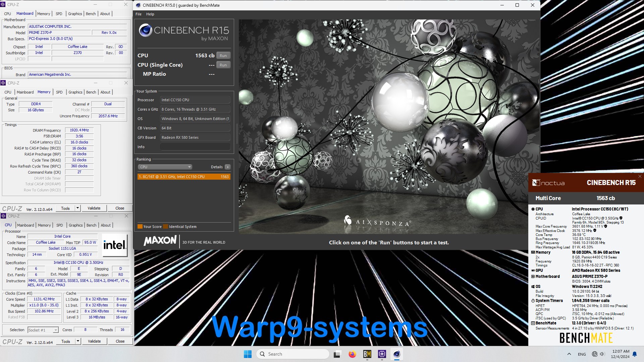
Task: Open the Cinebench File menu
Action: click(x=139, y=14)
